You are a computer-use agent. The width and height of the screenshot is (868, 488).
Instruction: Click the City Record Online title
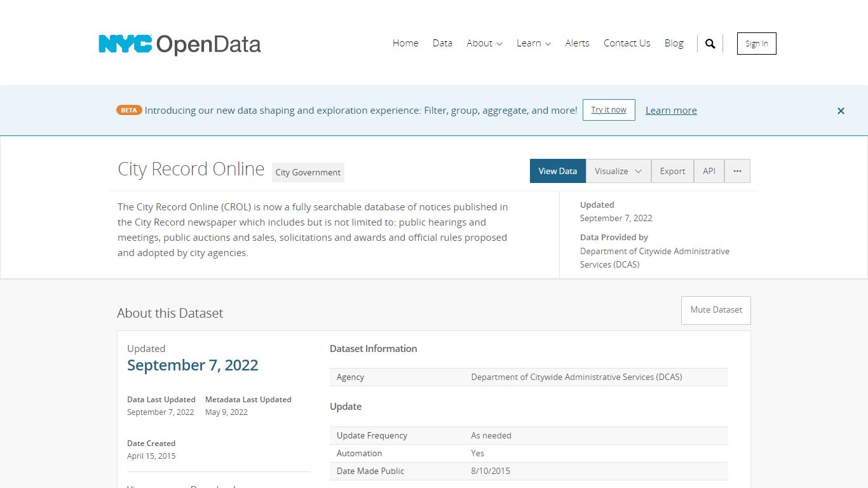(191, 169)
